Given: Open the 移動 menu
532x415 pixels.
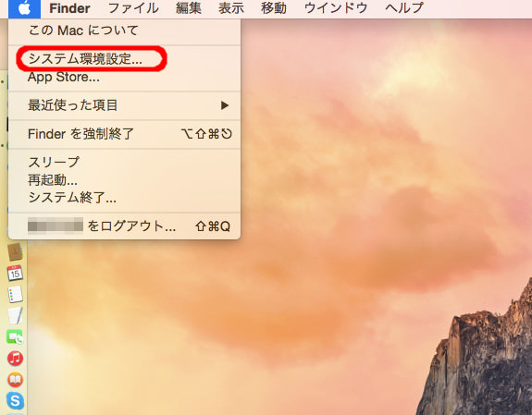Looking at the screenshot, I should pos(274,8).
